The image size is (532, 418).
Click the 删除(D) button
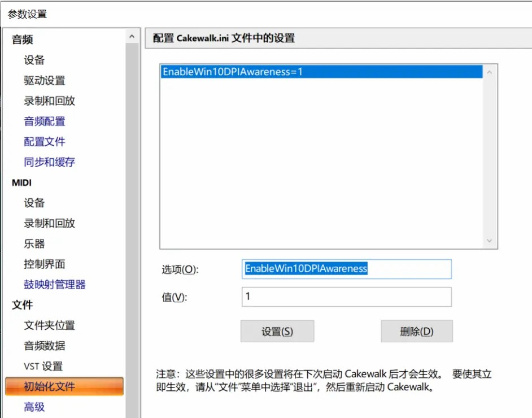point(417,331)
